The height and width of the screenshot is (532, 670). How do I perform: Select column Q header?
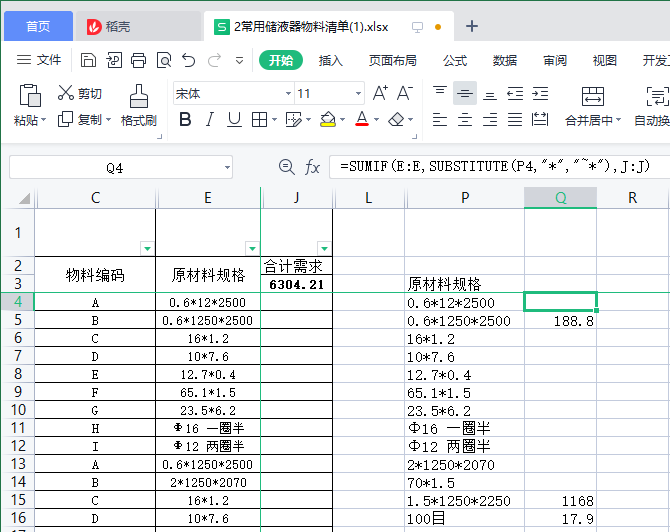coord(560,198)
